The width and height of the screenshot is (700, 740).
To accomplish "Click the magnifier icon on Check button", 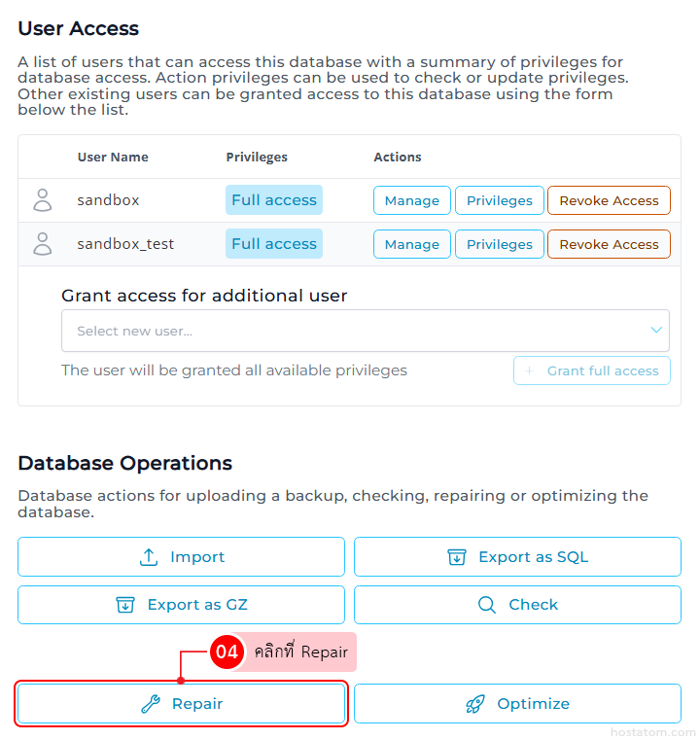I will point(487,605).
